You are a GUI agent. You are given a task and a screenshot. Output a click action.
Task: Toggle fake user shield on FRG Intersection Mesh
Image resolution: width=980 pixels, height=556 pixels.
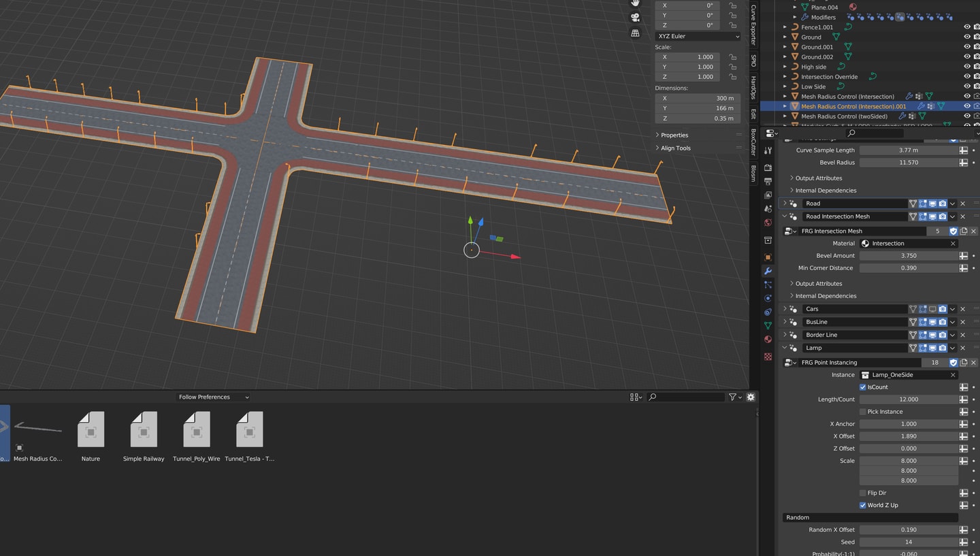point(953,231)
